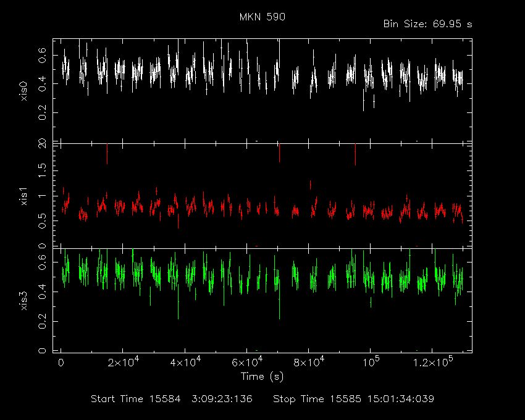Click the Time (s) x-axis label

coord(262,377)
